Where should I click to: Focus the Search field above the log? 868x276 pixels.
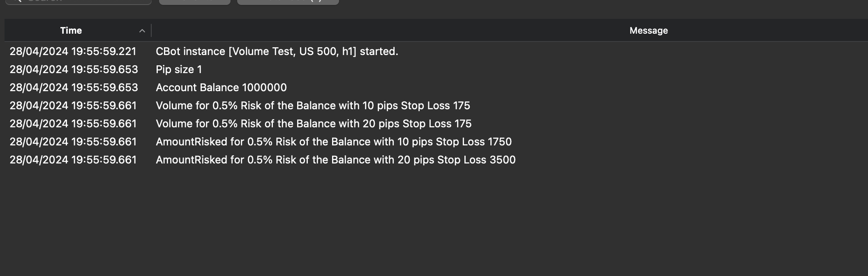(79, 1)
